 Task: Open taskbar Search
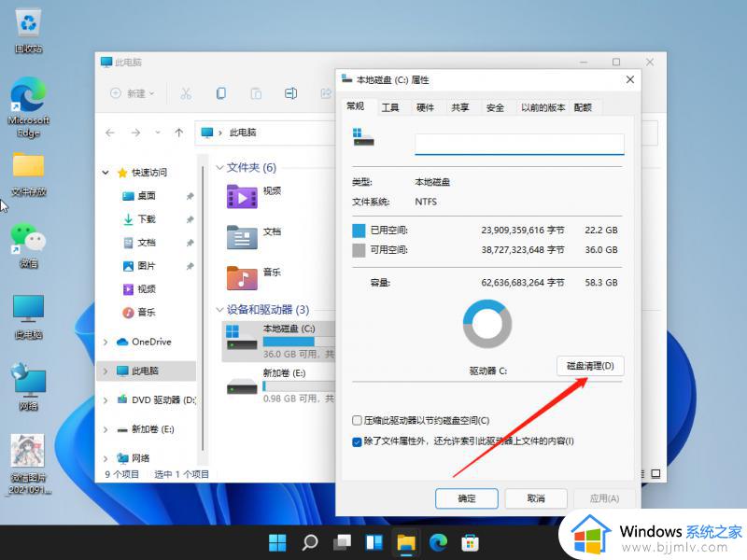(x=310, y=542)
